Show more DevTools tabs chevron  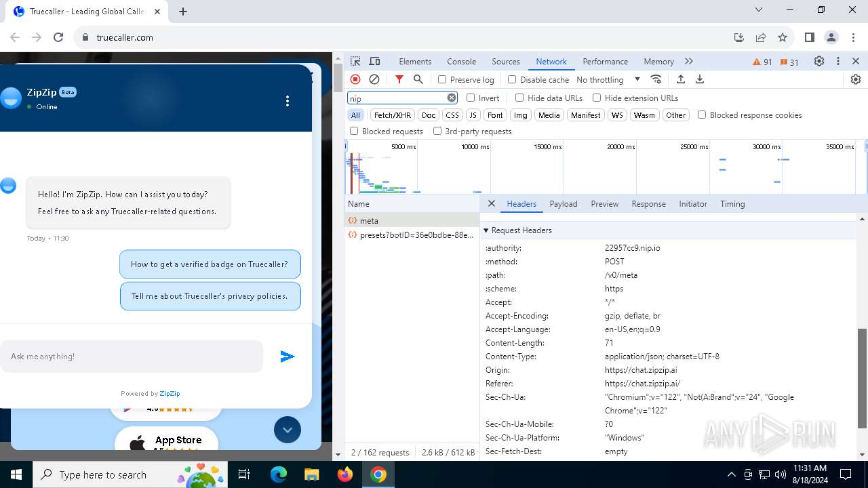tap(689, 61)
